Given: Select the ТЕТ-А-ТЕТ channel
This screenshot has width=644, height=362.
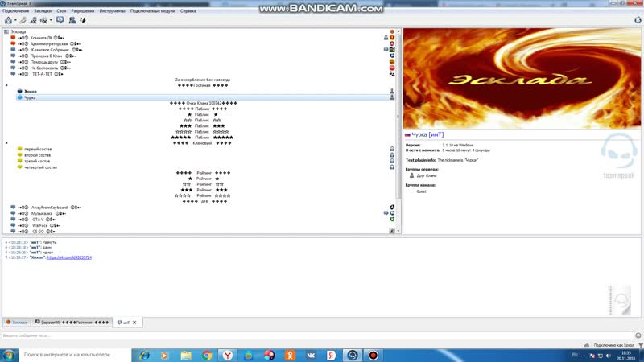Looking at the screenshot, I should [42, 74].
